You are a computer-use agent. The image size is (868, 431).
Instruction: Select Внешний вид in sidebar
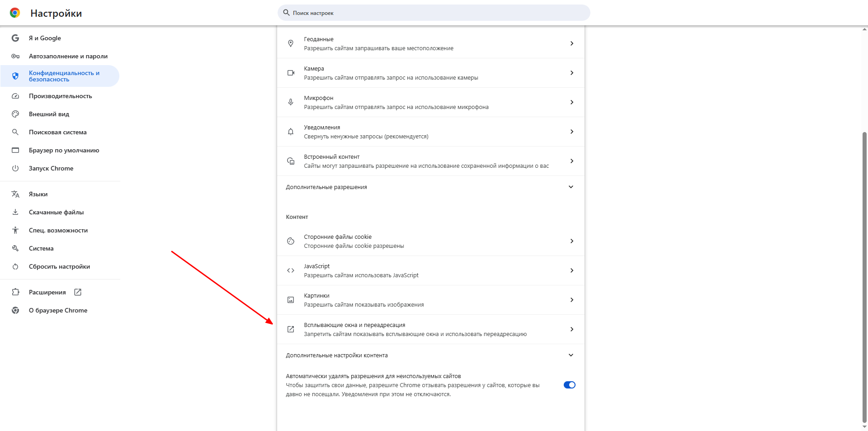(x=49, y=114)
